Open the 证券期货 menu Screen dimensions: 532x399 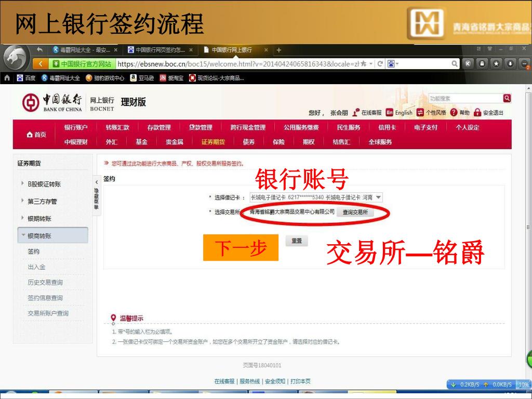click(213, 142)
